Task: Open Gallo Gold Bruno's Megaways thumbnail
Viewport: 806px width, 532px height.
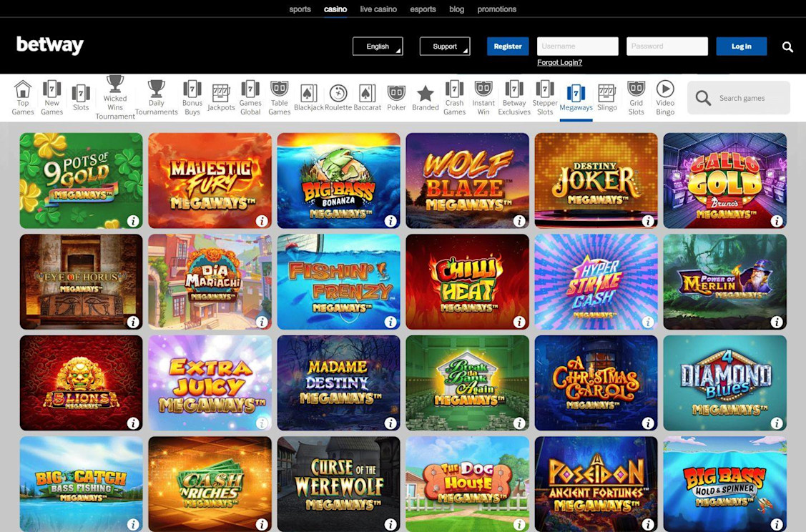Action: click(x=724, y=180)
